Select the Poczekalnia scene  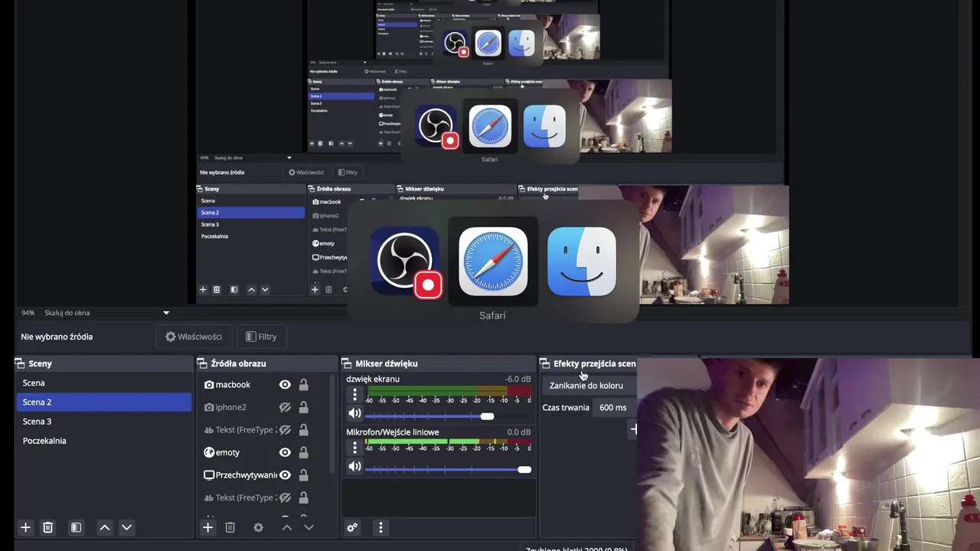tap(104, 441)
